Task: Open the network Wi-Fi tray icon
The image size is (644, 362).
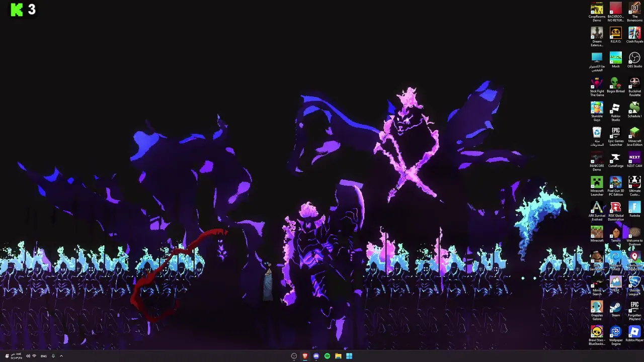Action: point(34,356)
